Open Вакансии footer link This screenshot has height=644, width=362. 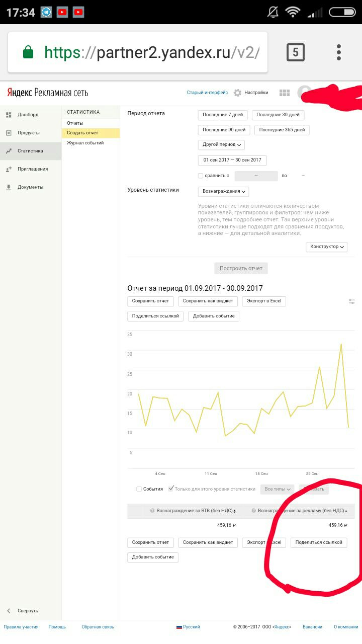(x=312, y=627)
